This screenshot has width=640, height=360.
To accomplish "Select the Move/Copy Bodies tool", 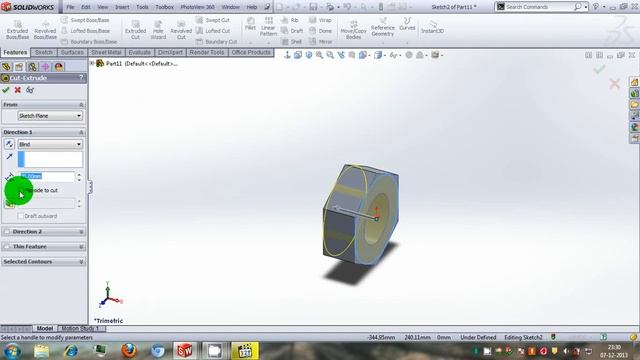I will tap(353, 30).
